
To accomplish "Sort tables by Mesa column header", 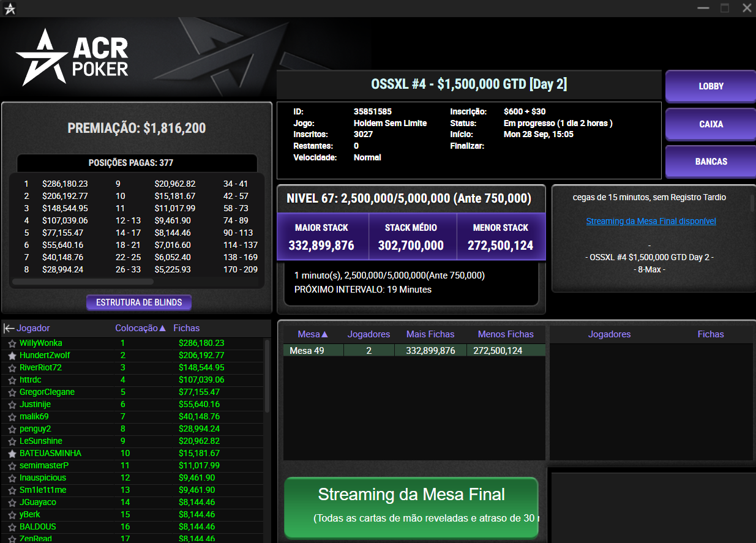I will point(313,334).
